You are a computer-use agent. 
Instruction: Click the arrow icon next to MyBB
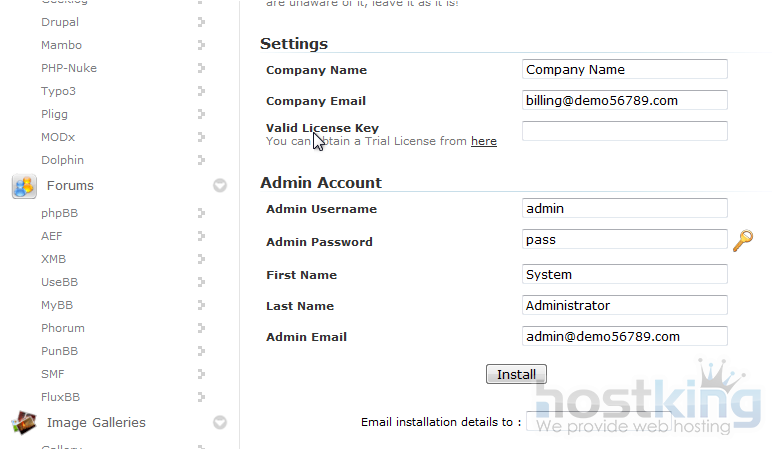(201, 305)
